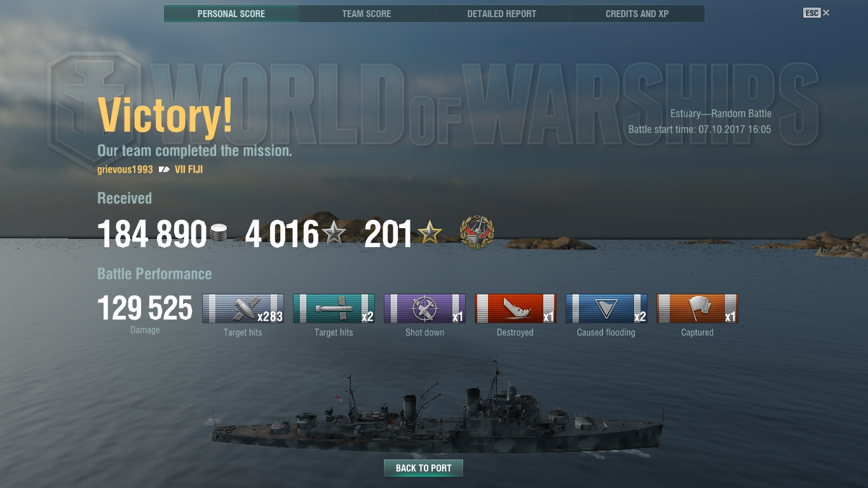The height and width of the screenshot is (488, 868).
Task: Click the achievement medal emblem
Action: [477, 232]
